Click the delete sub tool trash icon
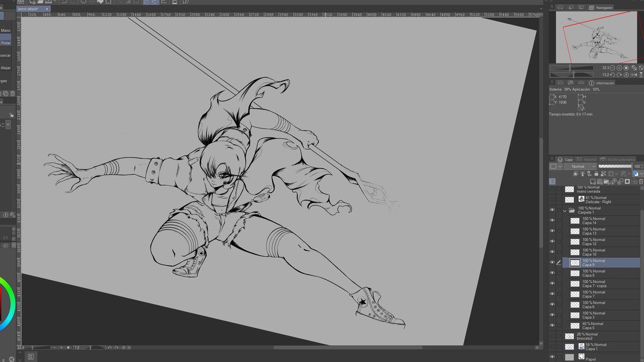 point(12,93)
